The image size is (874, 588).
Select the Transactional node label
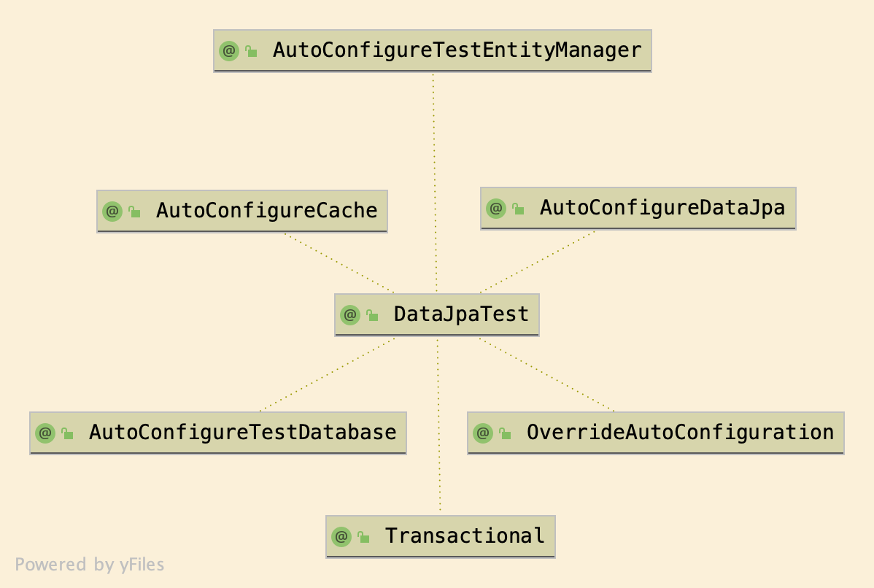tap(465, 536)
